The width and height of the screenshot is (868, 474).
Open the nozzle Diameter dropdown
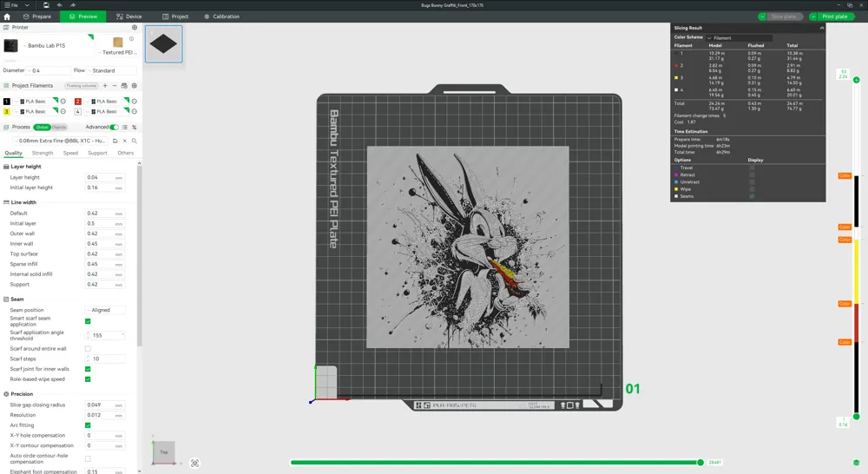click(x=49, y=70)
